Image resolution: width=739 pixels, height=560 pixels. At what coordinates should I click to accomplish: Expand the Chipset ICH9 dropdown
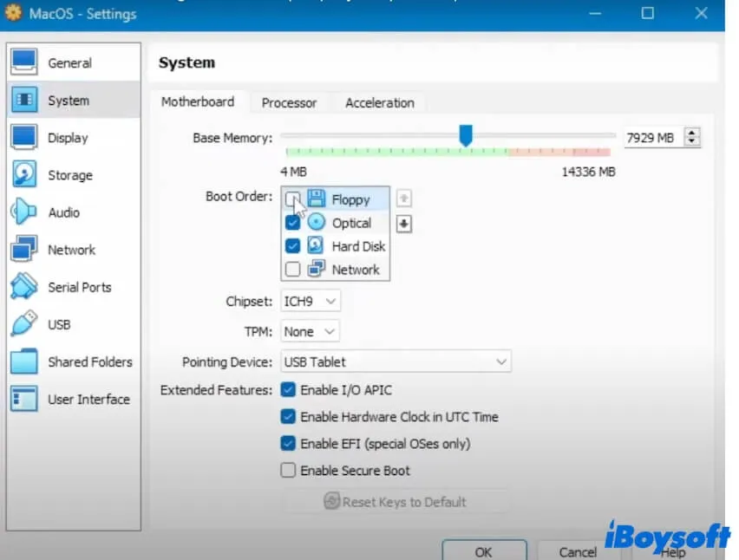311,301
